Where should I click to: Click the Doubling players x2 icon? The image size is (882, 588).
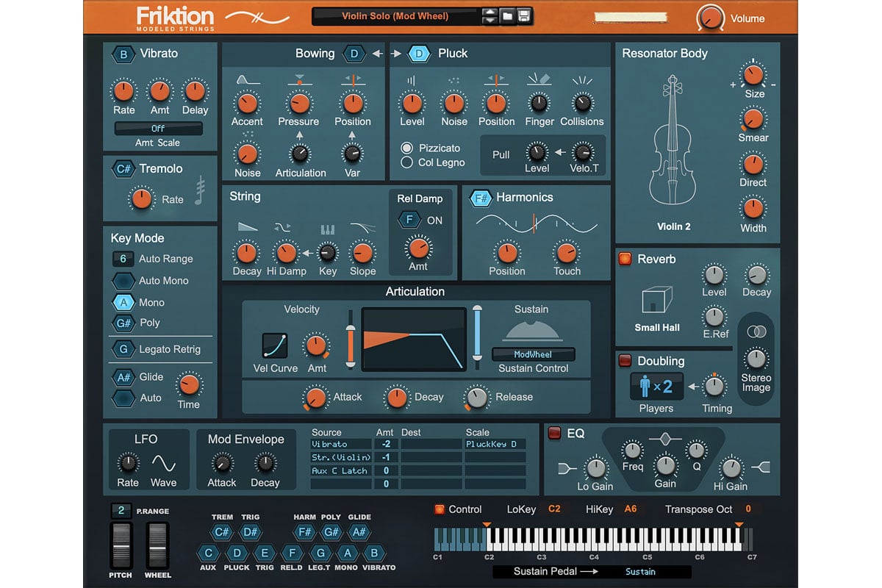coord(656,387)
